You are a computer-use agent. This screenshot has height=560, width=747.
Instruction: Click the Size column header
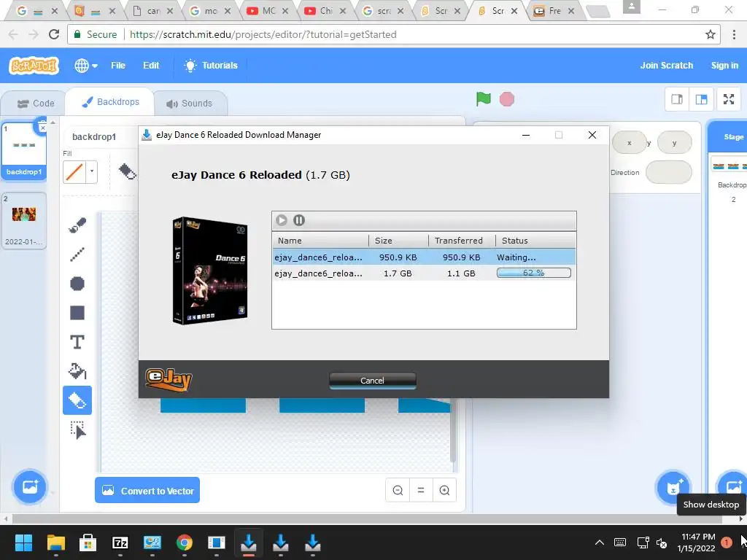[398, 241]
